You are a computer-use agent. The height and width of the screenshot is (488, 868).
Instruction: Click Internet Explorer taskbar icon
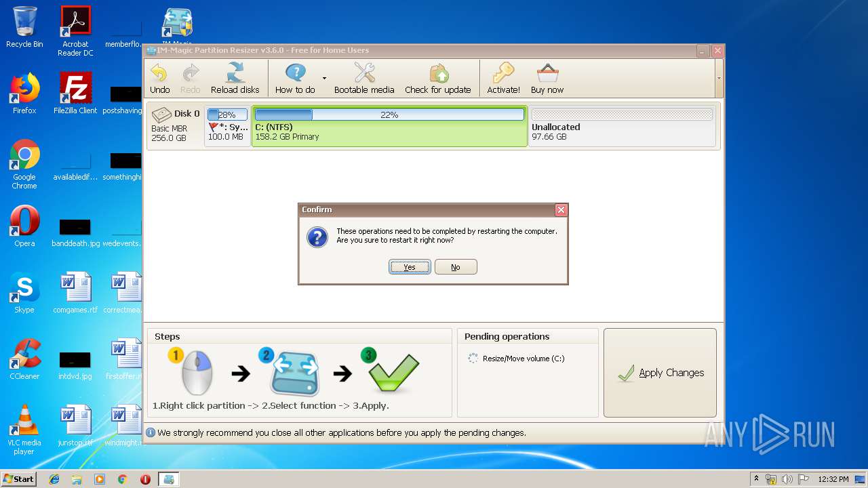point(54,479)
